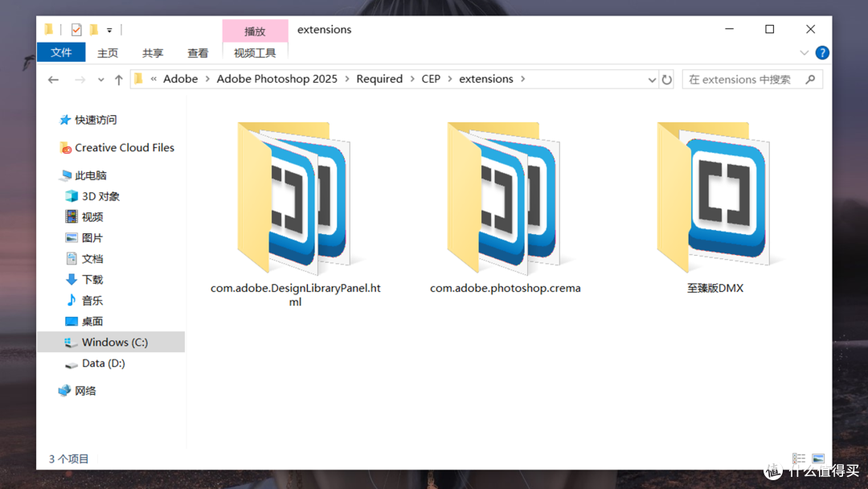Expand the address bar history dropdown
The image size is (868, 489).
(x=652, y=80)
